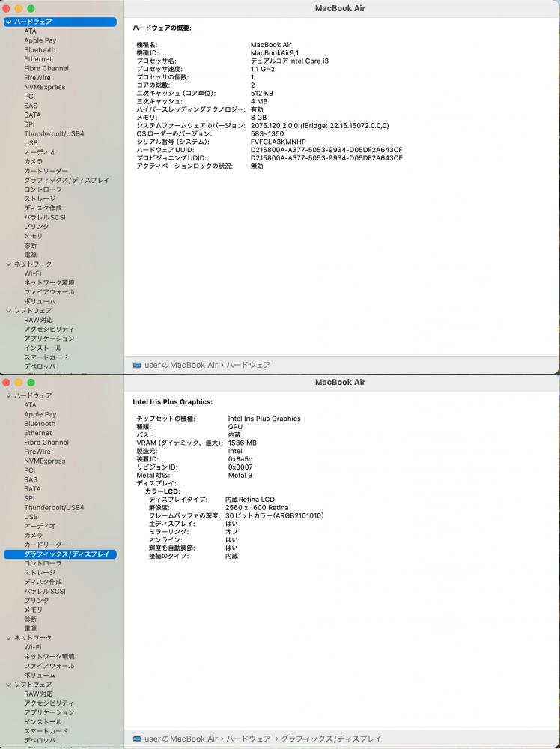The width and height of the screenshot is (560, 749).
Task: Select FireWire in hardware overview window sidebar
Action: (x=37, y=78)
